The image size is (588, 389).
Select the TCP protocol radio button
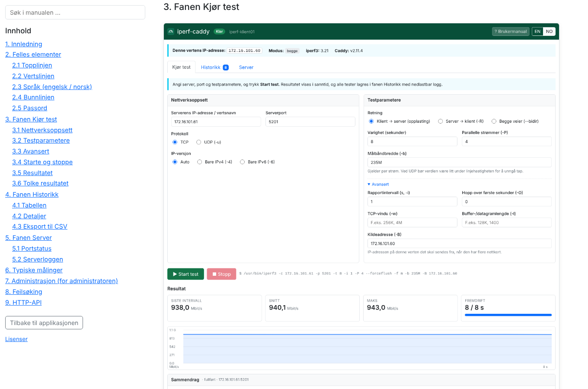click(x=175, y=142)
